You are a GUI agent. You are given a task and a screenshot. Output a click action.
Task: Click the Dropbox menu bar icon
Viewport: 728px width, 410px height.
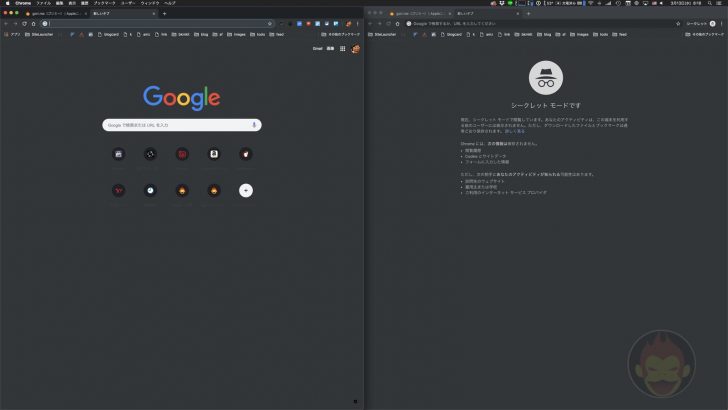click(502, 3)
